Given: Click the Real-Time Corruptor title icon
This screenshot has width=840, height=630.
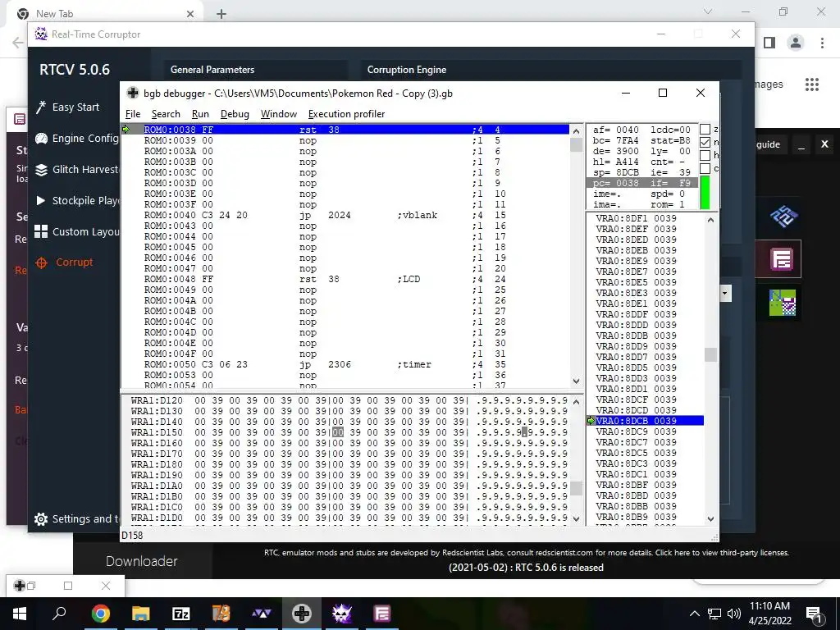Looking at the screenshot, I should click(41, 34).
